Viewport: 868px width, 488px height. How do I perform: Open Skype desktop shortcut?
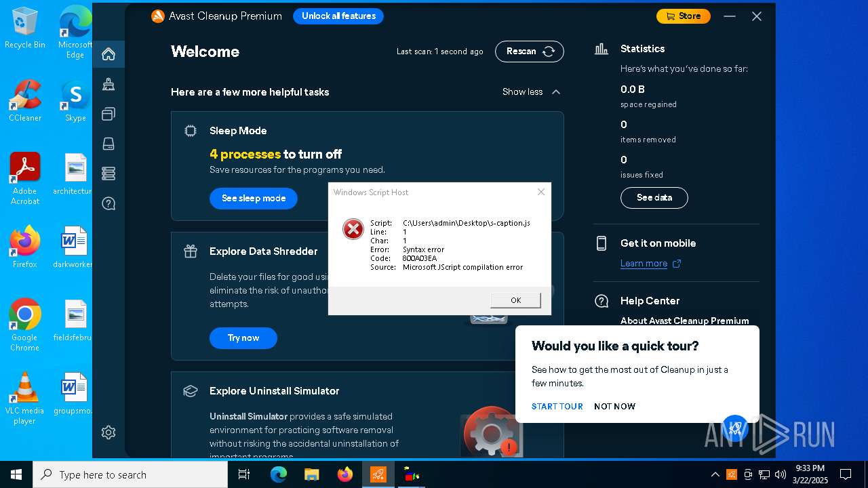pos(75,101)
